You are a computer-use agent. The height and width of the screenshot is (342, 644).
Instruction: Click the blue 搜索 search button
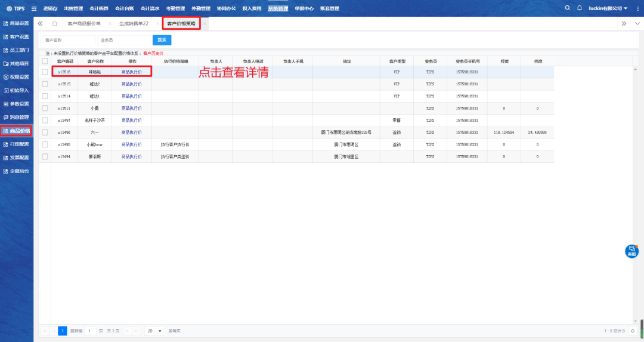[x=162, y=40]
